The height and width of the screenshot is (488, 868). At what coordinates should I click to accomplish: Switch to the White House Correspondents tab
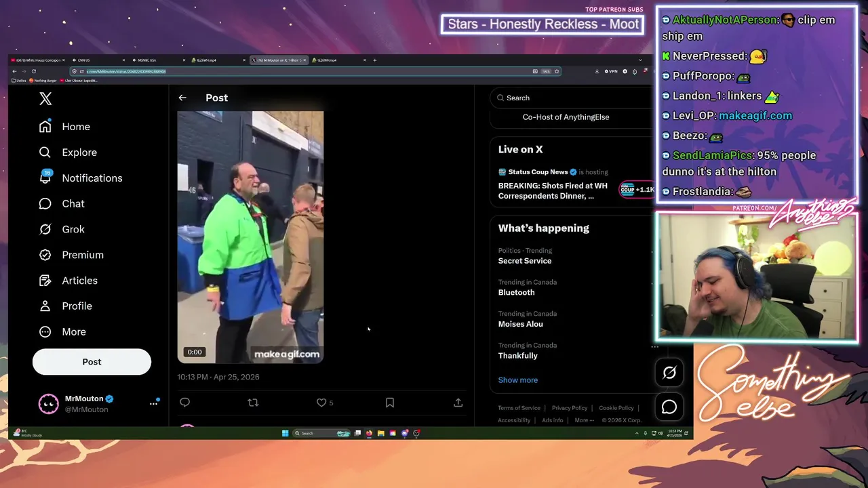pos(39,60)
